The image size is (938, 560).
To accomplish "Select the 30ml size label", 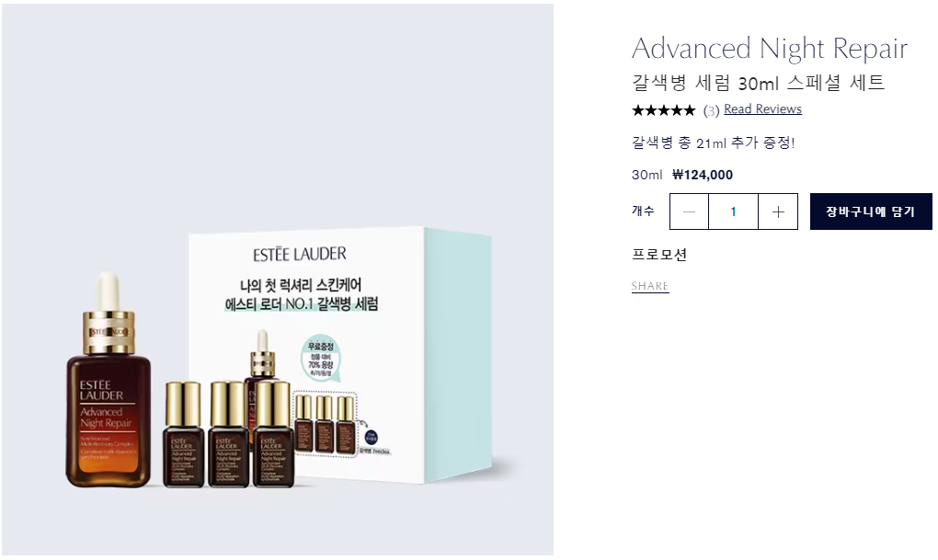I will click(x=646, y=175).
